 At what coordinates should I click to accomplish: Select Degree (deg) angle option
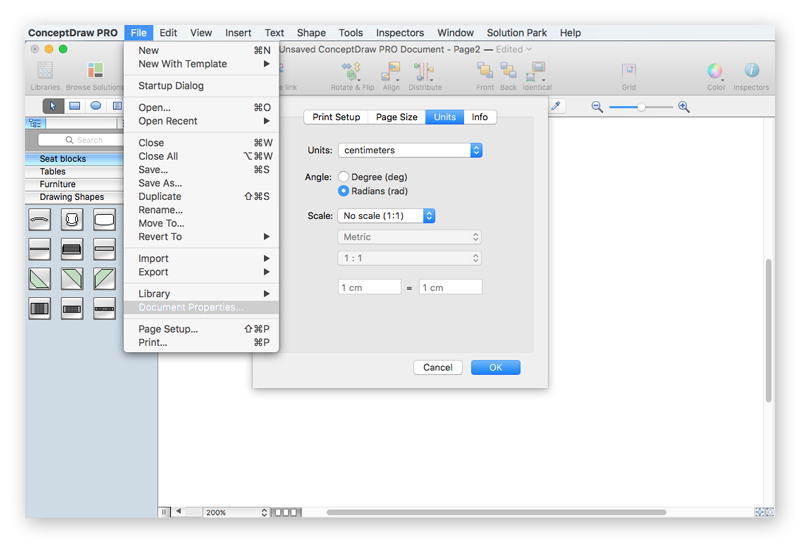point(344,177)
